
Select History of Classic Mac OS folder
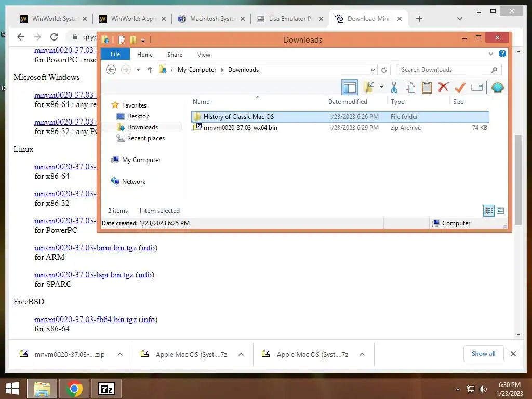340,117
